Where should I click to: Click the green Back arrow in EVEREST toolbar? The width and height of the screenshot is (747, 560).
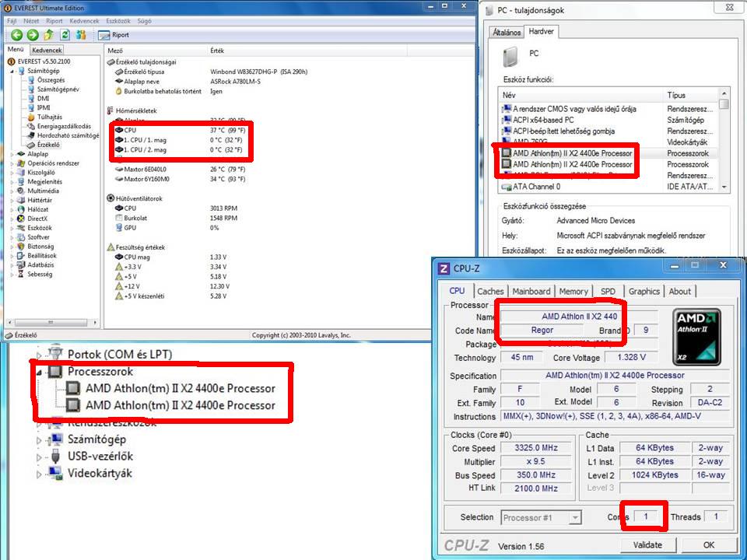tap(16, 35)
